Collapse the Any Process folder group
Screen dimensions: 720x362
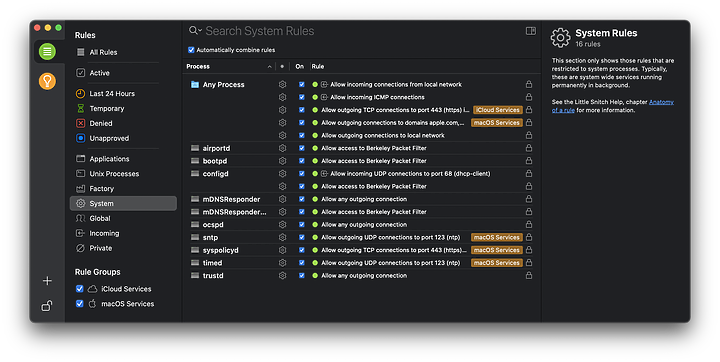[195, 85]
